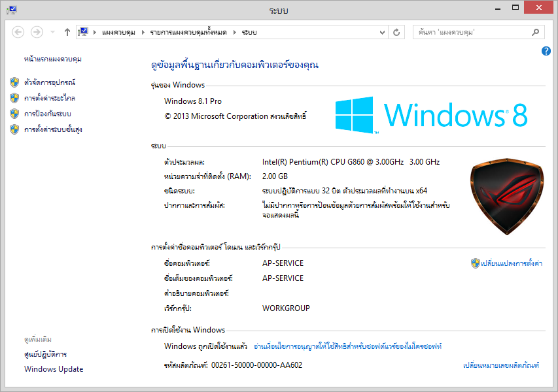Select installed RAM value 2.00 GB
Screen dimensions: 558x392
click(275, 176)
